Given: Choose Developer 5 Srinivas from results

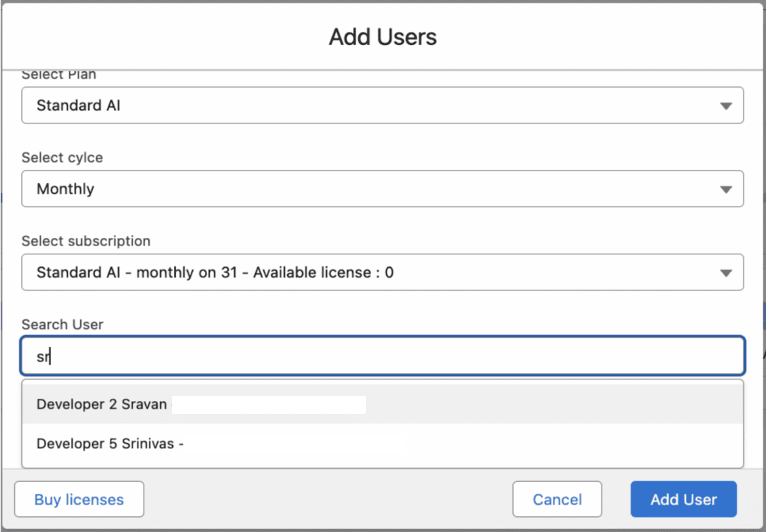Looking at the screenshot, I should tap(382, 444).
